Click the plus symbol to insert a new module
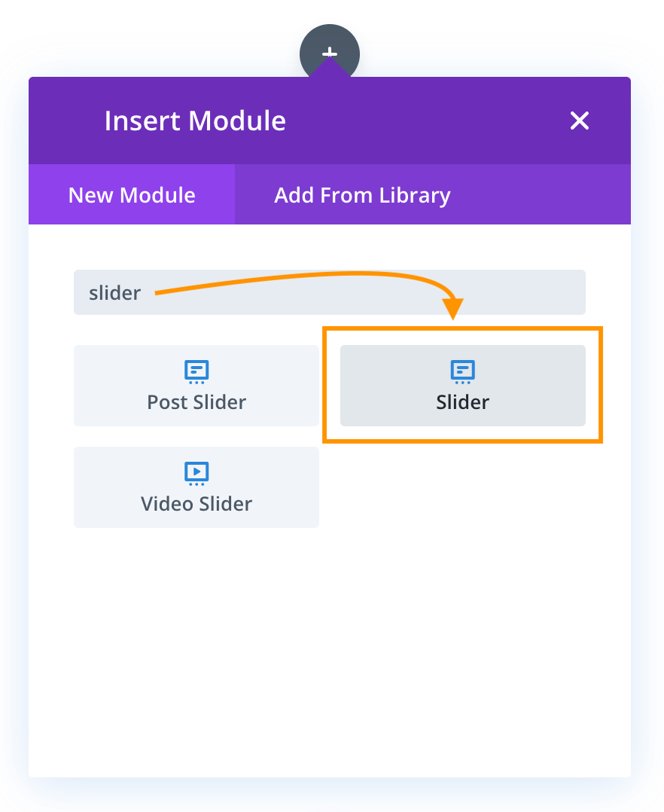This screenshot has height=812, width=664. click(330, 53)
